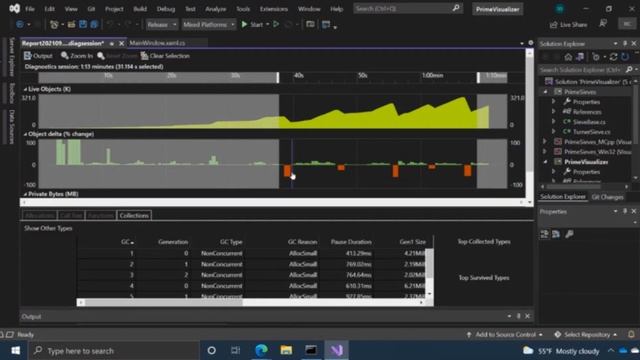Image resolution: width=640 pixels, height=360 pixels.
Task: Select the GC row 3 NonConcurrent cell
Action: pyautogui.click(x=222, y=275)
